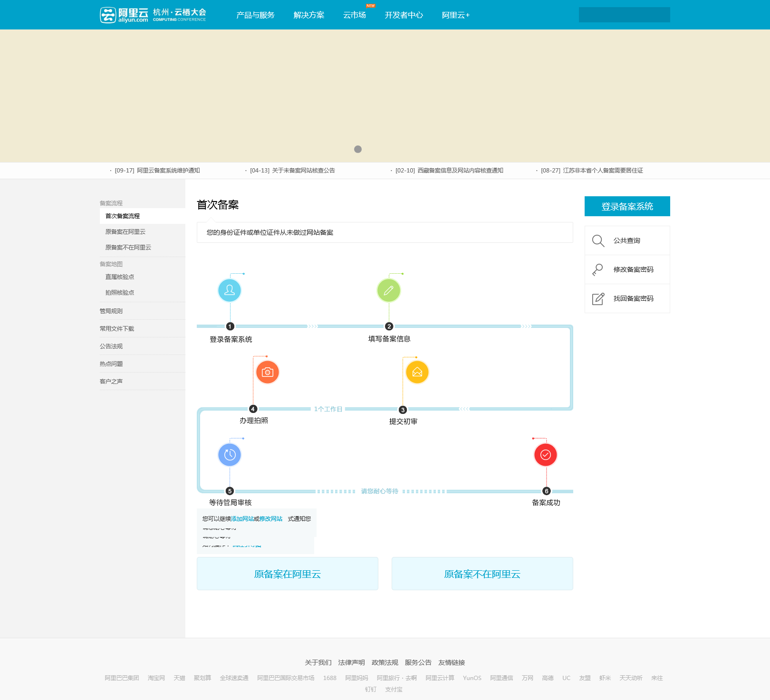Visit YunOS from the footer
The height and width of the screenshot is (700, 770).
point(472,678)
